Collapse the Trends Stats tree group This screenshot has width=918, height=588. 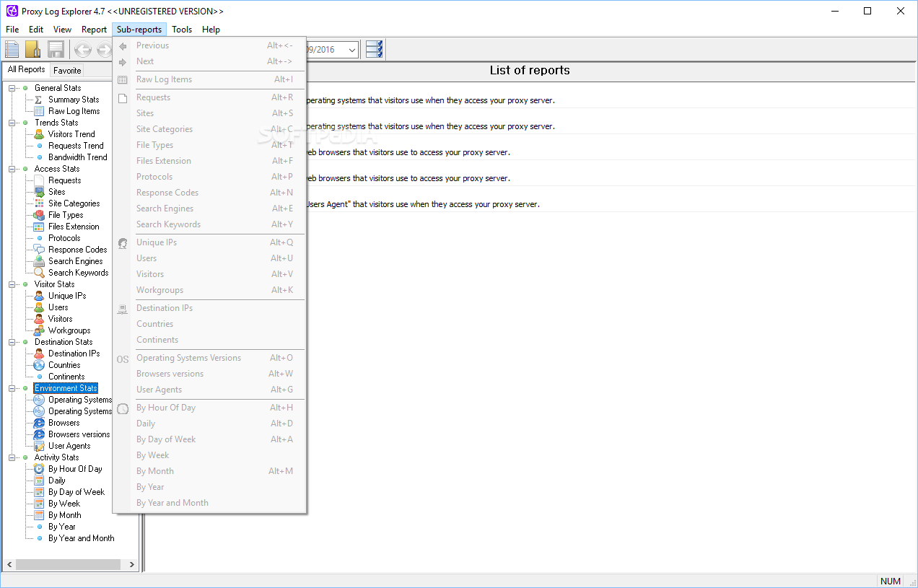point(12,123)
